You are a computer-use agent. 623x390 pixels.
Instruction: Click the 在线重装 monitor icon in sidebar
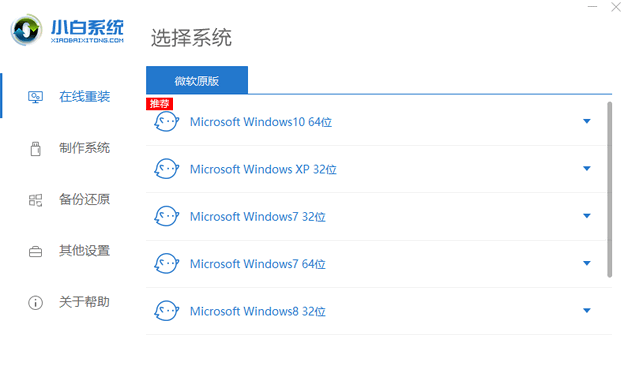click(x=35, y=97)
